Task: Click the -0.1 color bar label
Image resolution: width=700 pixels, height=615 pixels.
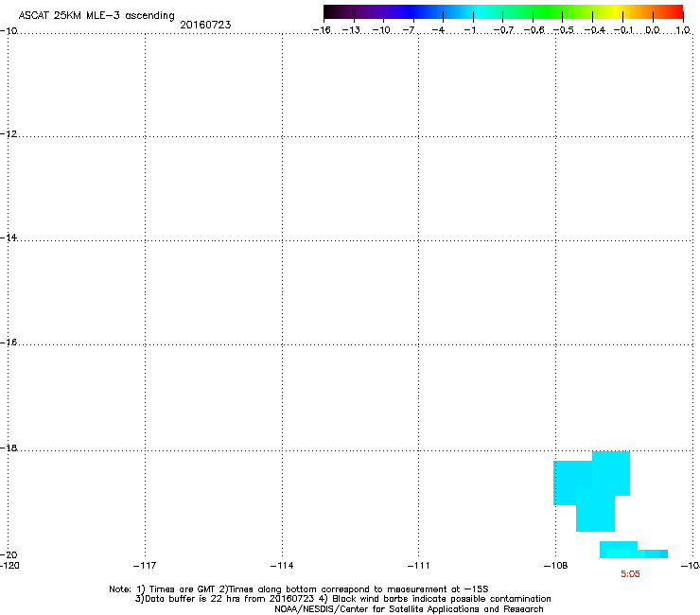Action: click(x=623, y=30)
